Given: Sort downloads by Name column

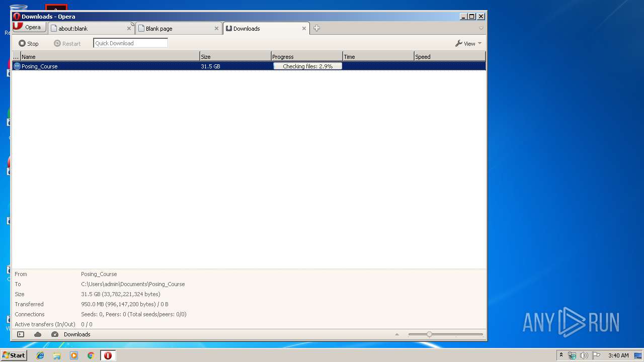Looking at the screenshot, I should (110, 57).
